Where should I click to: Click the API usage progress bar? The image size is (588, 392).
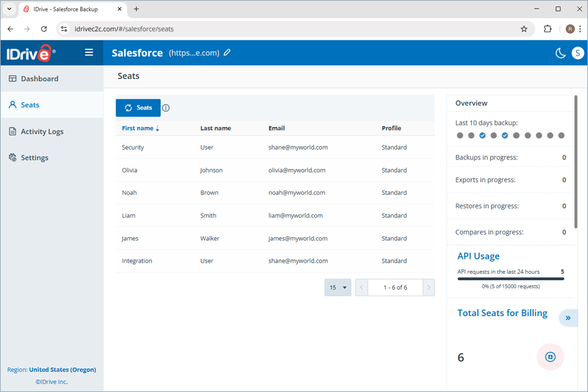[510, 278]
